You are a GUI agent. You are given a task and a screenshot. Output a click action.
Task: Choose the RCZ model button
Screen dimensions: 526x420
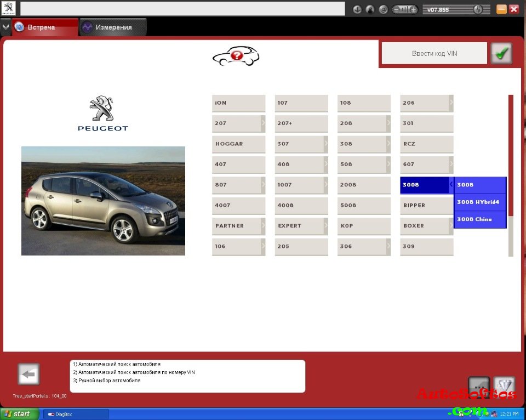coord(427,144)
